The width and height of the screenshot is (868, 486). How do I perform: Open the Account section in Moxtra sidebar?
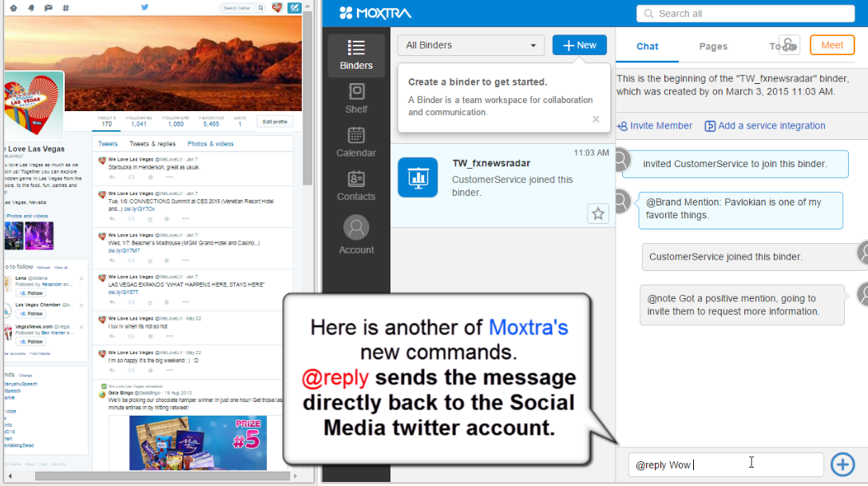point(356,235)
